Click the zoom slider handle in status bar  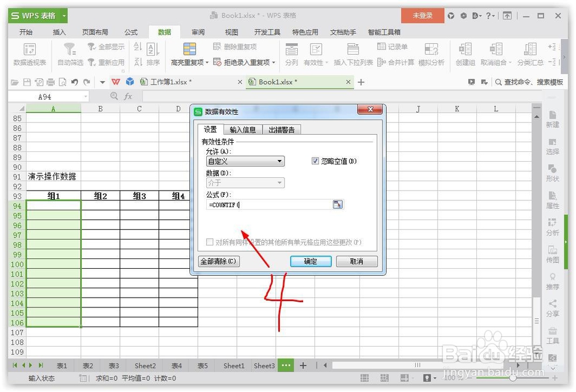coord(513,378)
